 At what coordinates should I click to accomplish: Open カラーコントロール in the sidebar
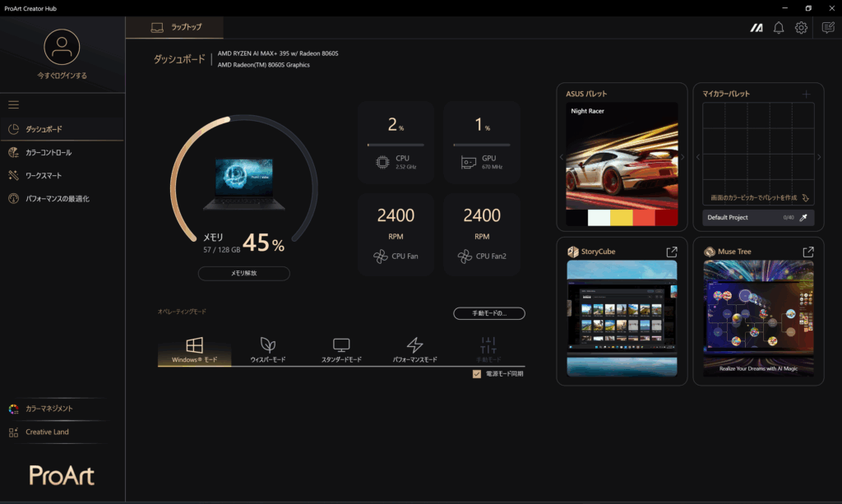click(x=48, y=152)
